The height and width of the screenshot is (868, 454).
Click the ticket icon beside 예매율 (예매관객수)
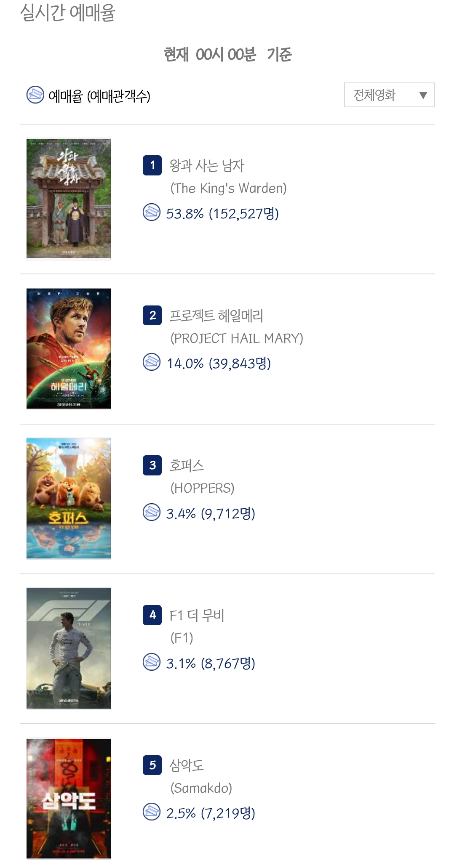[35, 95]
